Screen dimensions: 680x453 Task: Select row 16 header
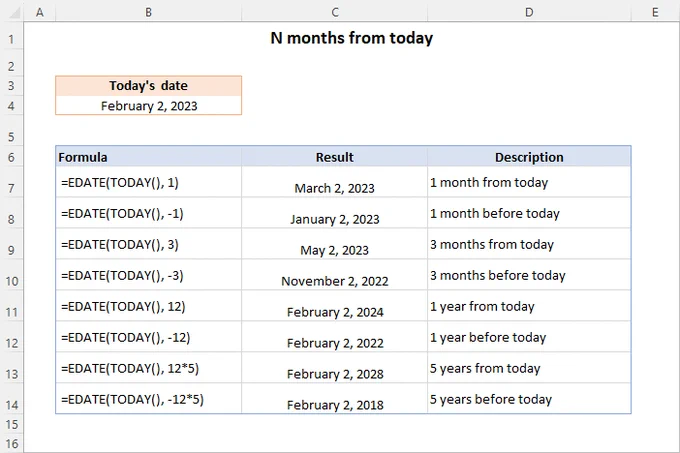pyautogui.click(x=12, y=443)
